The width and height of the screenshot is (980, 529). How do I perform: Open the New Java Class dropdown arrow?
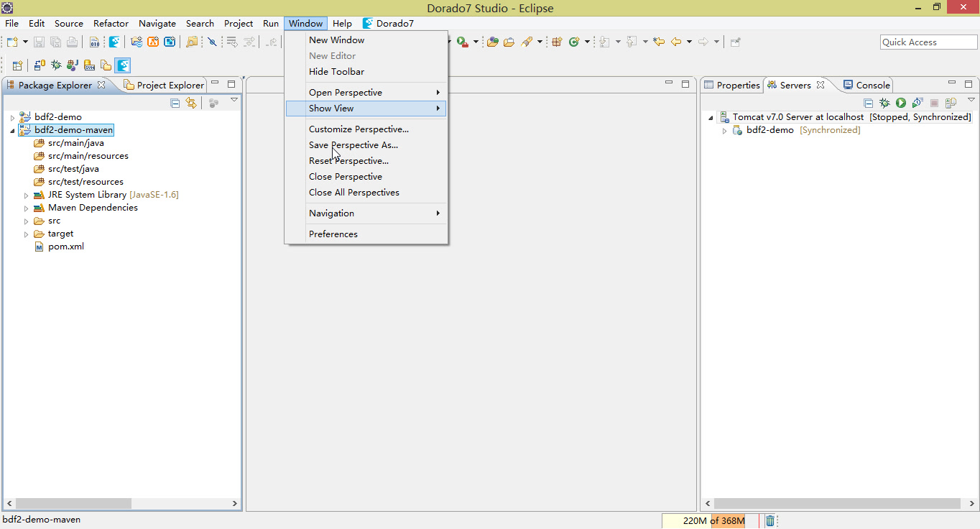click(x=587, y=42)
